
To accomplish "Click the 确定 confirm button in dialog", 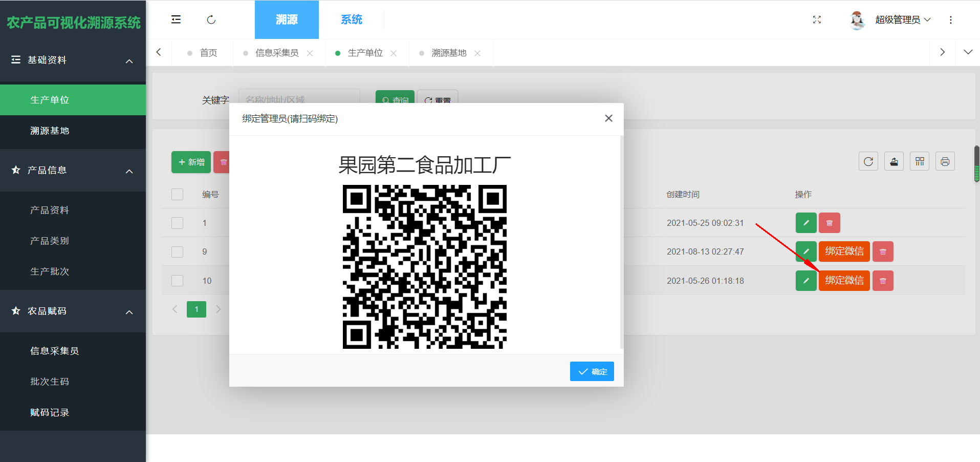I will click(592, 371).
